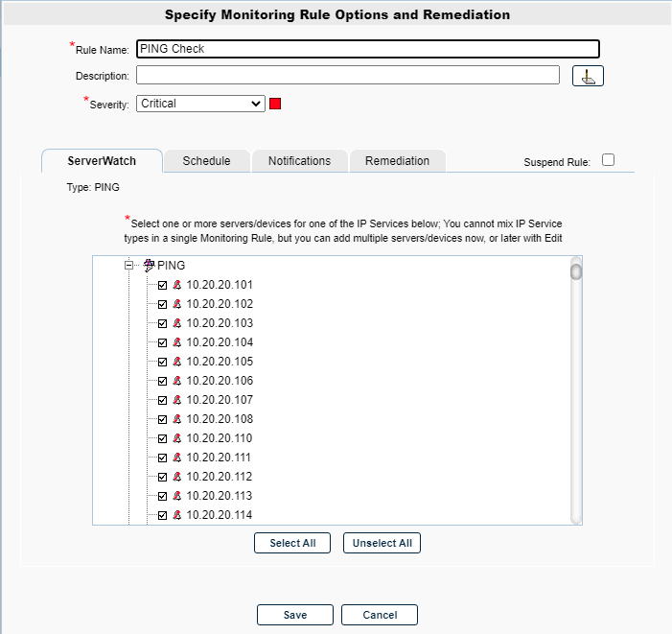
Task: Uncheck the 10.20.20.110 device checkbox
Action: point(162,438)
